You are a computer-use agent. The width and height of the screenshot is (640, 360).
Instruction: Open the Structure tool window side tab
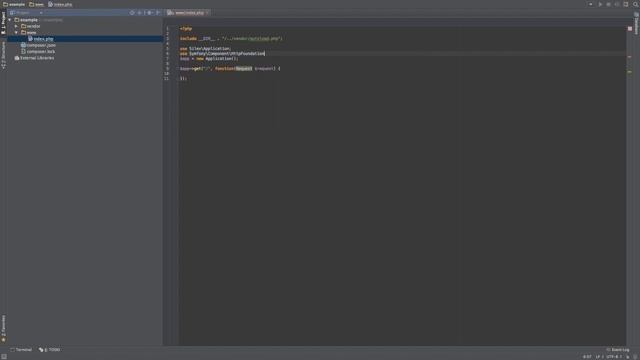point(3,55)
